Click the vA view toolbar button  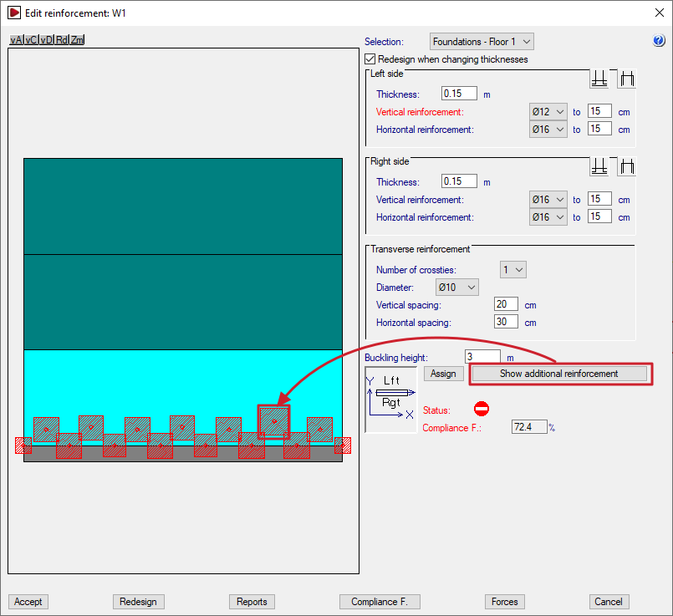tap(17, 40)
